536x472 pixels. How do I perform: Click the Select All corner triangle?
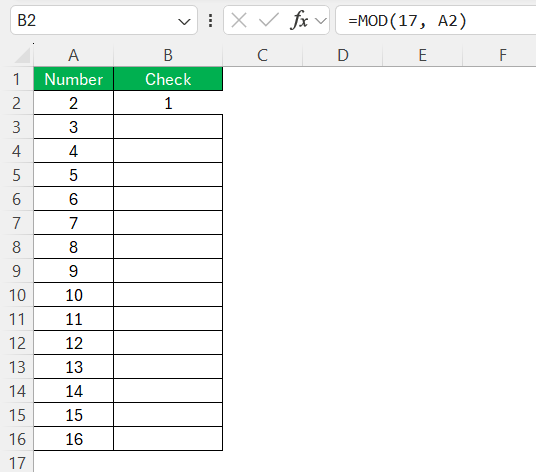coord(23,56)
